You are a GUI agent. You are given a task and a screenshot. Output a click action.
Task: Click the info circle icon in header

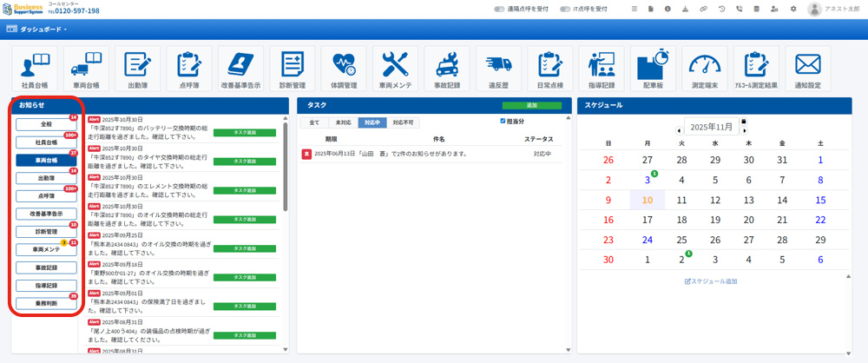(x=667, y=9)
